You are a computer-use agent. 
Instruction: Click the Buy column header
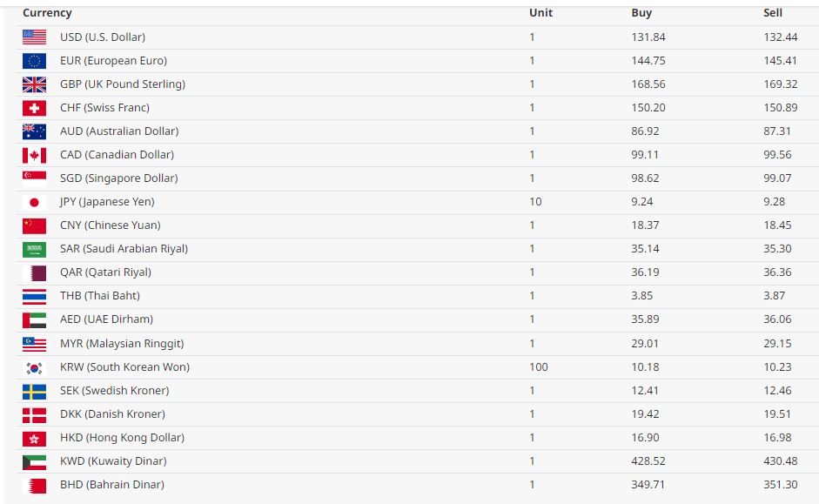click(x=641, y=13)
